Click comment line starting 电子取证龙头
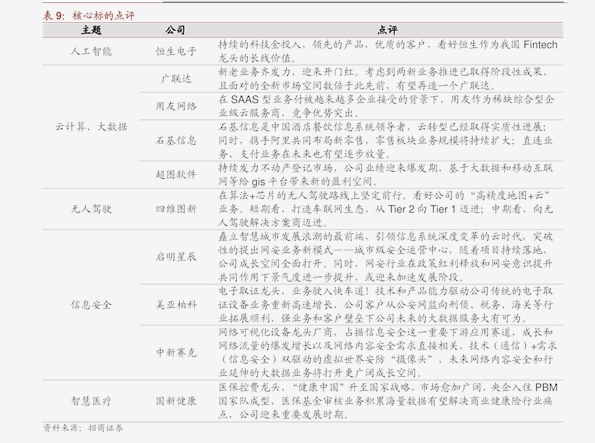 (386, 291)
